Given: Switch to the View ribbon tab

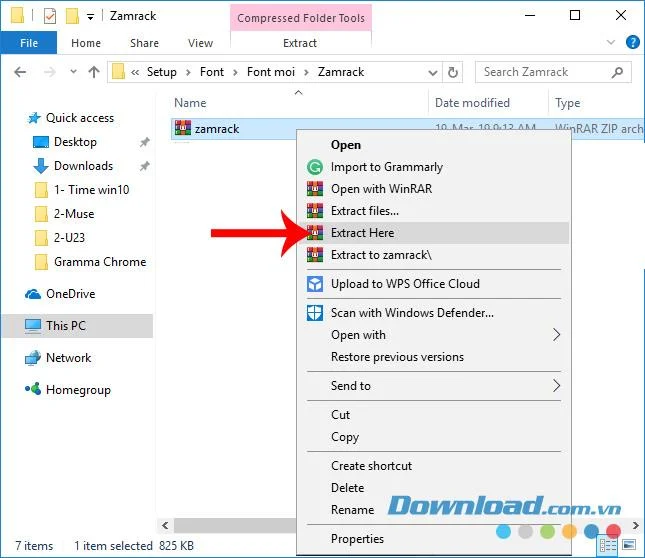Looking at the screenshot, I should click(x=200, y=43).
